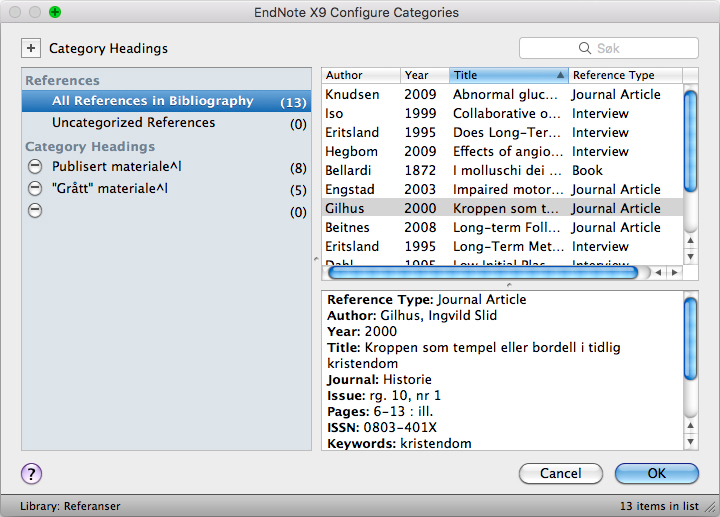The height and width of the screenshot is (517, 720).
Task: Click preview pane scroll-up arrow
Action: pyautogui.click(x=690, y=425)
